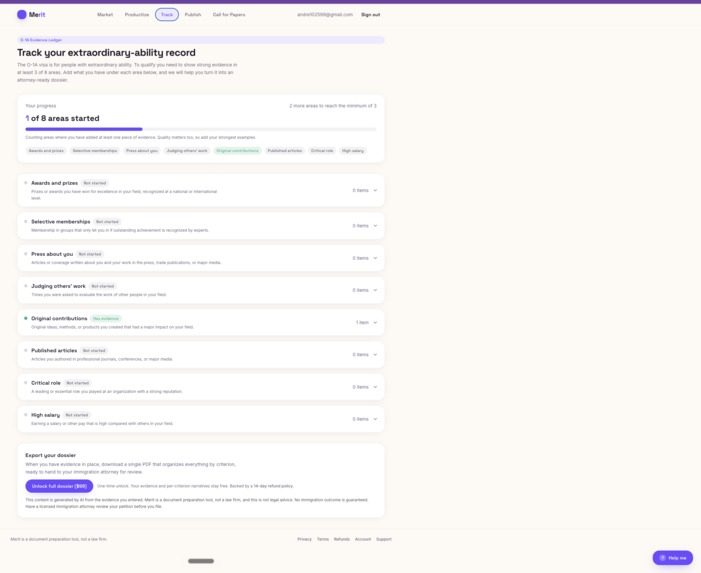Click the green status dot for Original contributions
Image resolution: width=701 pixels, height=573 pixels.
tap(25, 318)
